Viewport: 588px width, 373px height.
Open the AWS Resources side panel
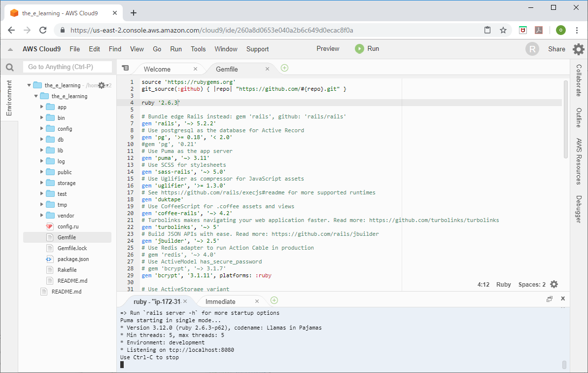pos(579,161)
